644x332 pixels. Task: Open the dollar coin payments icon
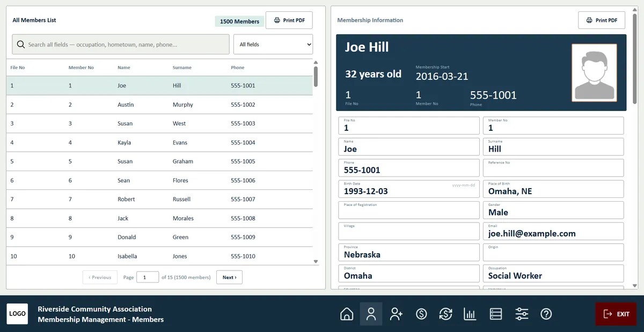point(421,314)
